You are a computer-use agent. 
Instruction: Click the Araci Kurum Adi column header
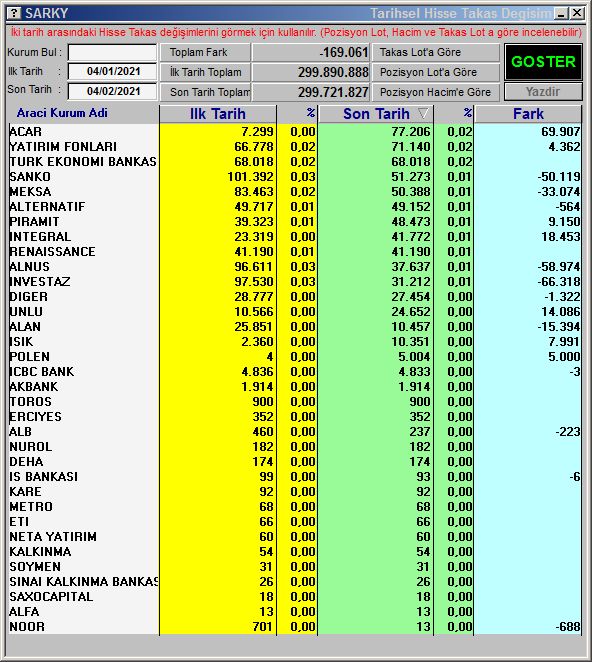pyautogui.click(x=62, y=113)
